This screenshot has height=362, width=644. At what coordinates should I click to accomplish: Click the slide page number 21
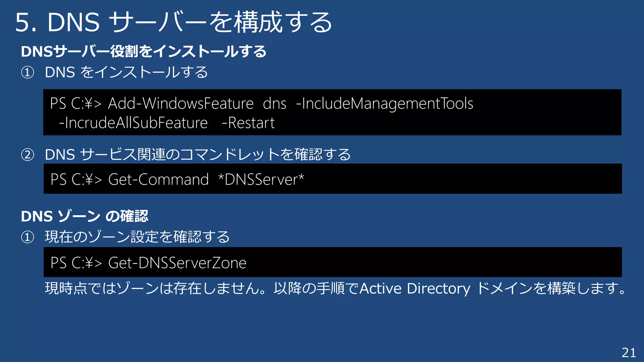[629, 353]
